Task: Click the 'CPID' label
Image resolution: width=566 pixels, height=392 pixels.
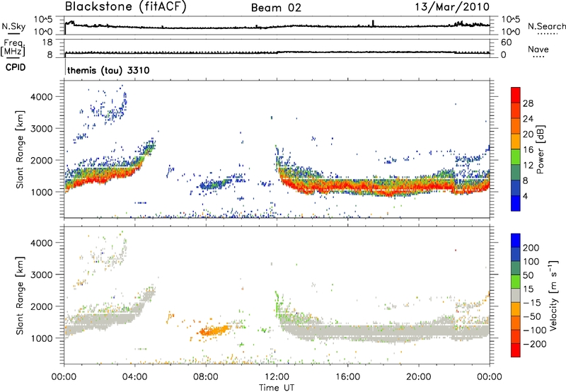Action: click(x=16, y=67)
